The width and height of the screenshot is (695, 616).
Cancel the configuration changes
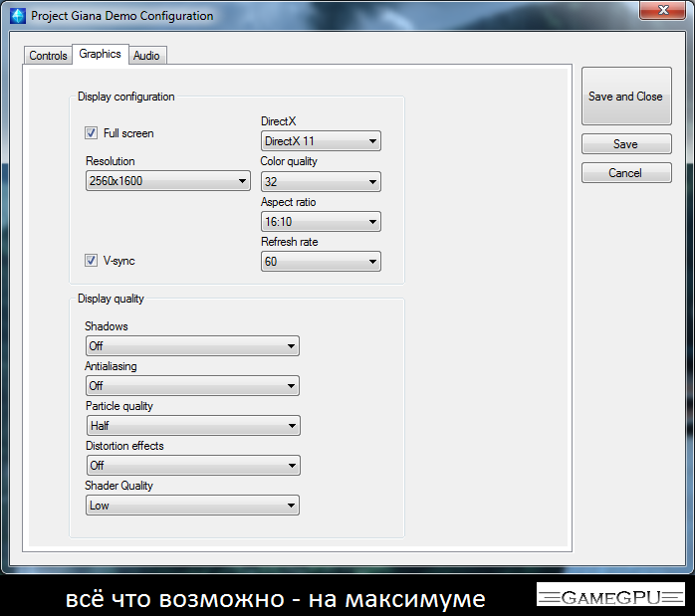coord(626,173)
